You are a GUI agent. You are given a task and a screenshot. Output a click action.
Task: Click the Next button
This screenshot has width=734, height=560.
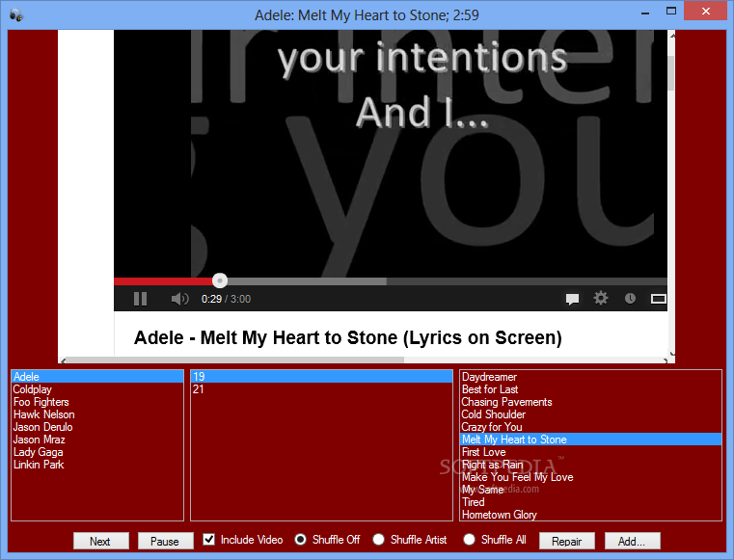pos(100,541)
